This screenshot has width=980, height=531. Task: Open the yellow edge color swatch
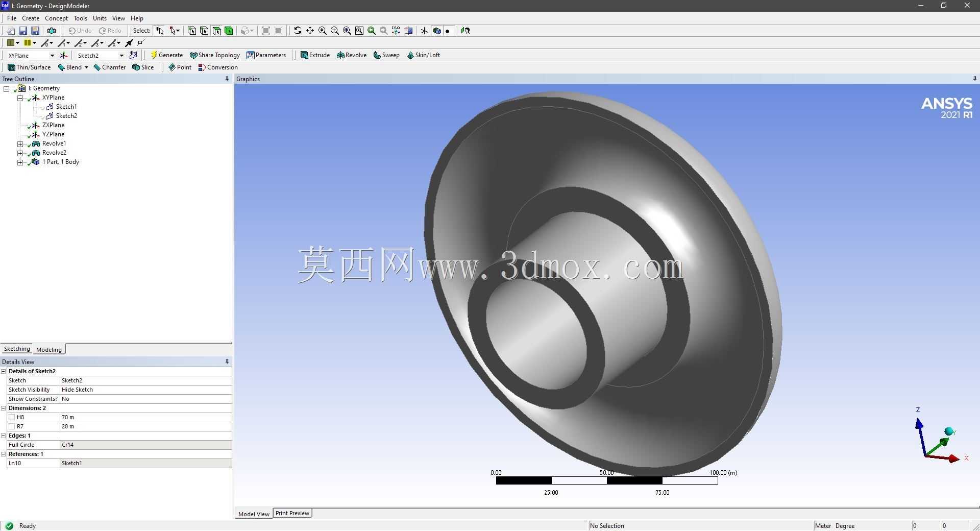[30, 43]
